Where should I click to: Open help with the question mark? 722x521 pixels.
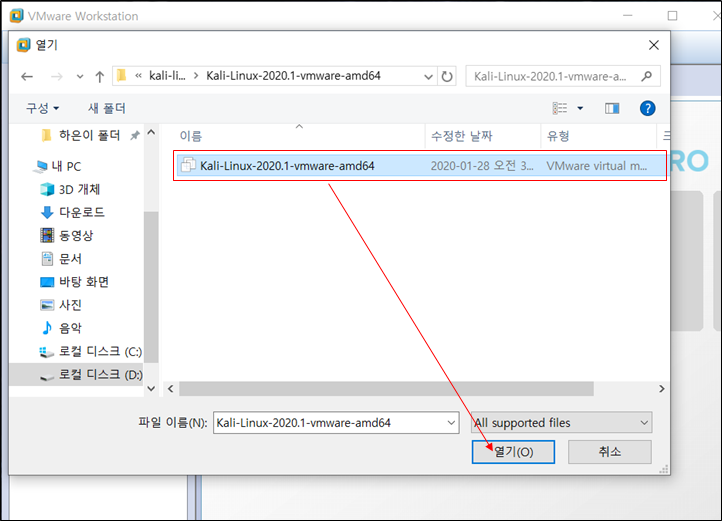pos(647,109)
